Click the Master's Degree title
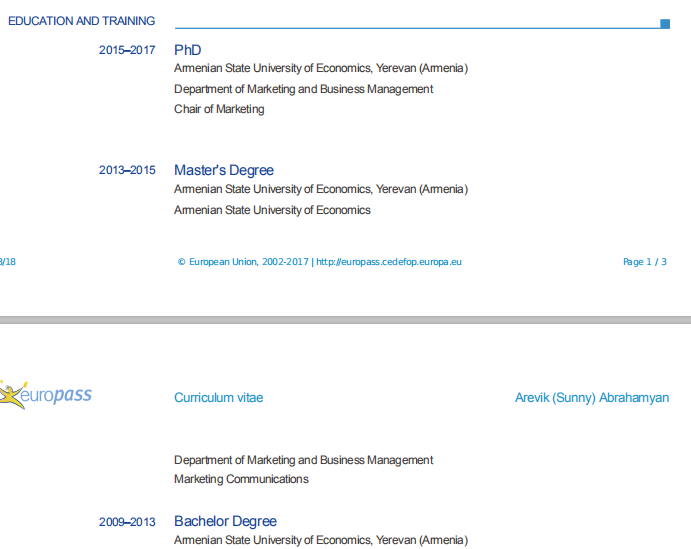 coord(223,170)
